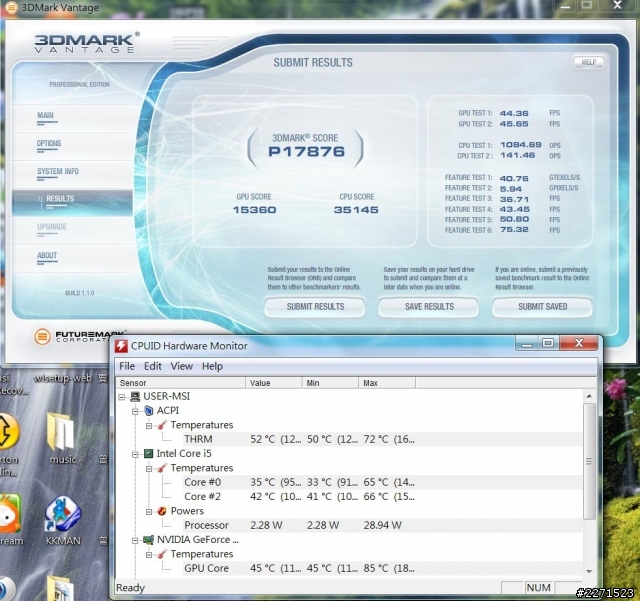Click the CPU score value 35145
640x601 pixels.
[x=356, y=210]
